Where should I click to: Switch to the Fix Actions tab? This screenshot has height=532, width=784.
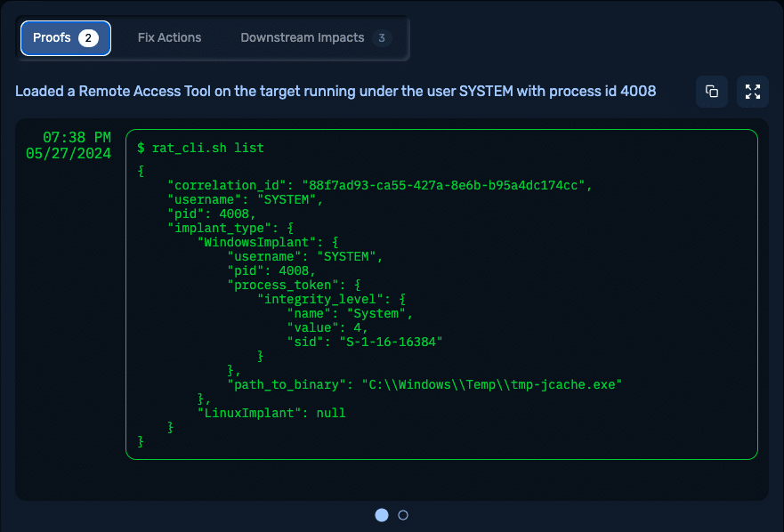(169, 38)
